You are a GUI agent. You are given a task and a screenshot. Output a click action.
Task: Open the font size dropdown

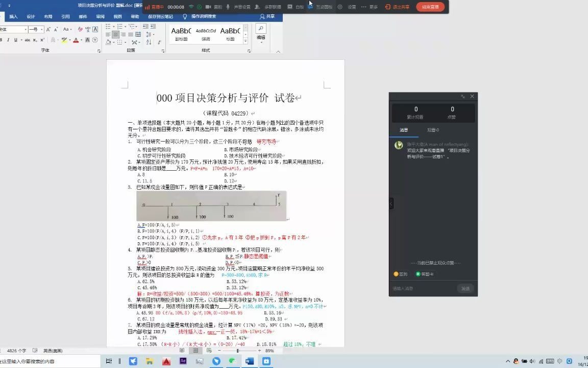tap(42, 29)
